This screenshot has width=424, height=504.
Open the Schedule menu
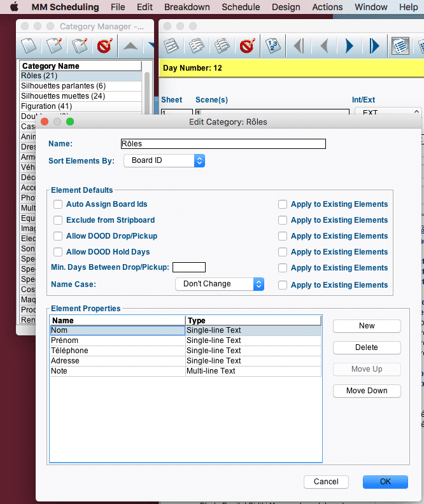(241, 7)
